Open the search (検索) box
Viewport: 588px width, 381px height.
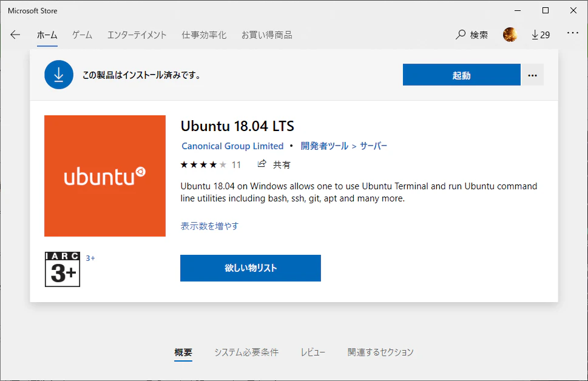(471, 35)
